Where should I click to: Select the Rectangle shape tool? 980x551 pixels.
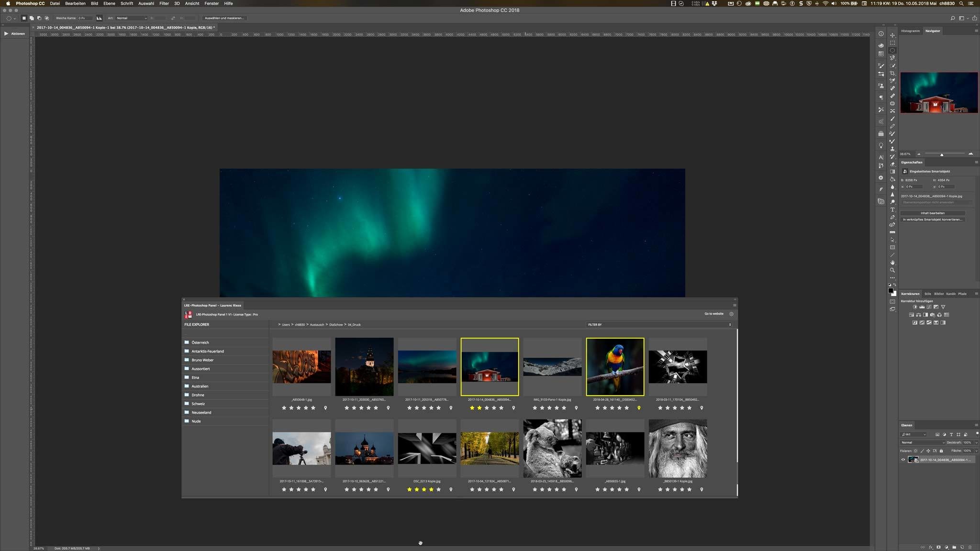point(892,247)
